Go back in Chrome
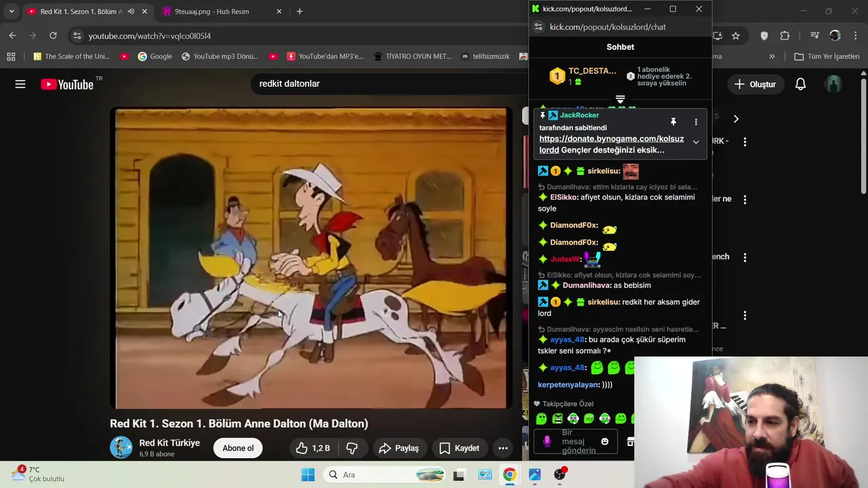 pyautogui.click(x=12, y=35)
